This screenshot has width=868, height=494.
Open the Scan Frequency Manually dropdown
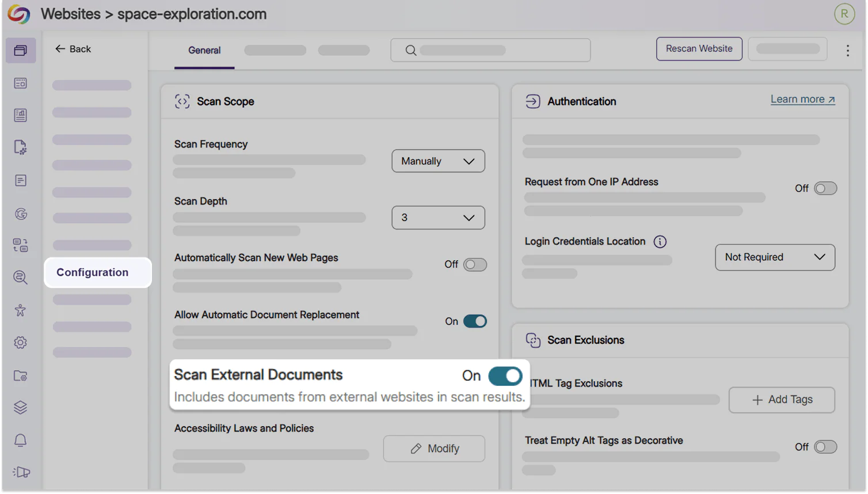click(439, 161)
